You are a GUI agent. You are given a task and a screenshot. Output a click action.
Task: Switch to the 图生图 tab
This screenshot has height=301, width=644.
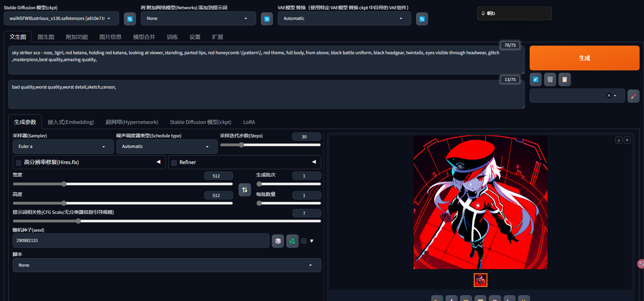[46, 37]
